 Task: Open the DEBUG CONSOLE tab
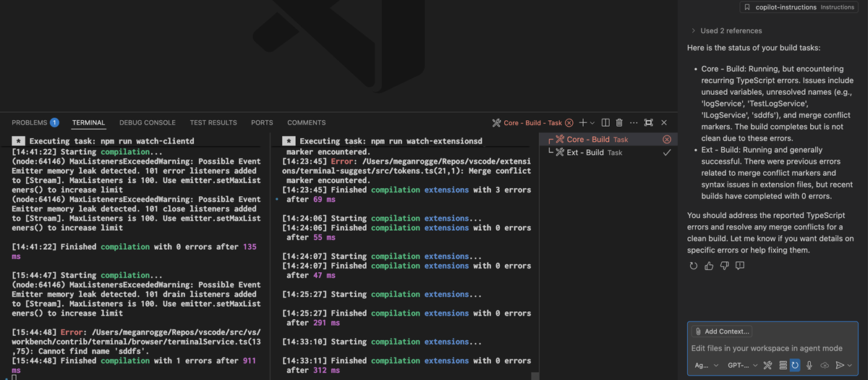pyautogui.click(x=148, y=122)
